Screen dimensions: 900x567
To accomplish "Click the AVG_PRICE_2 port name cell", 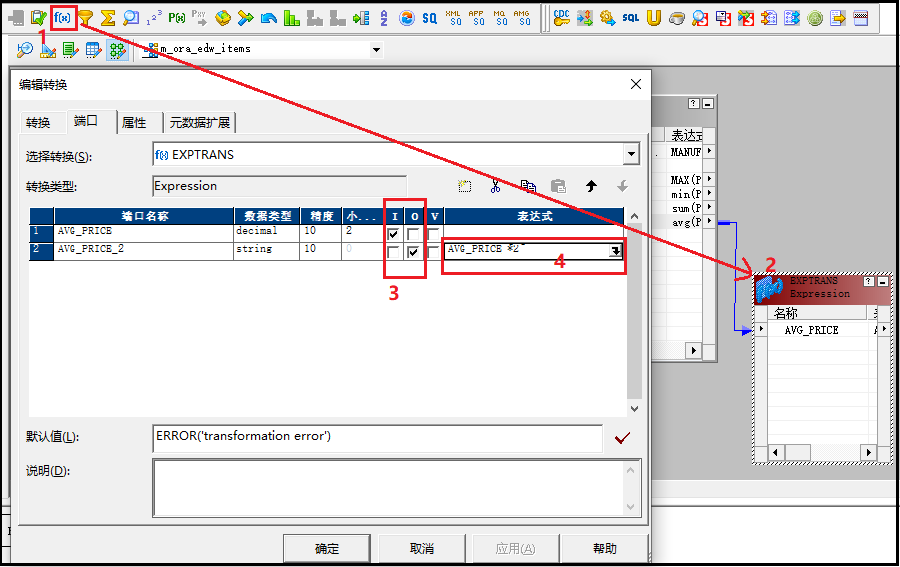I will coord(143,251).
